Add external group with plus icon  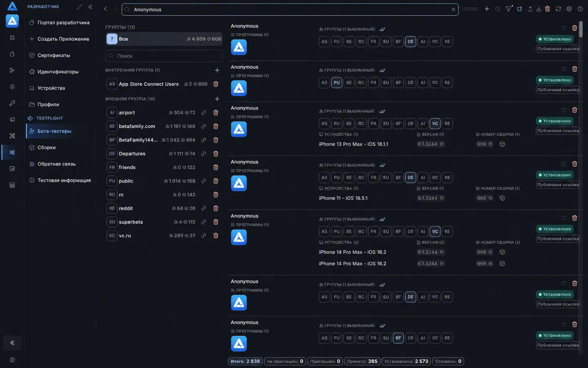(217, 99)
